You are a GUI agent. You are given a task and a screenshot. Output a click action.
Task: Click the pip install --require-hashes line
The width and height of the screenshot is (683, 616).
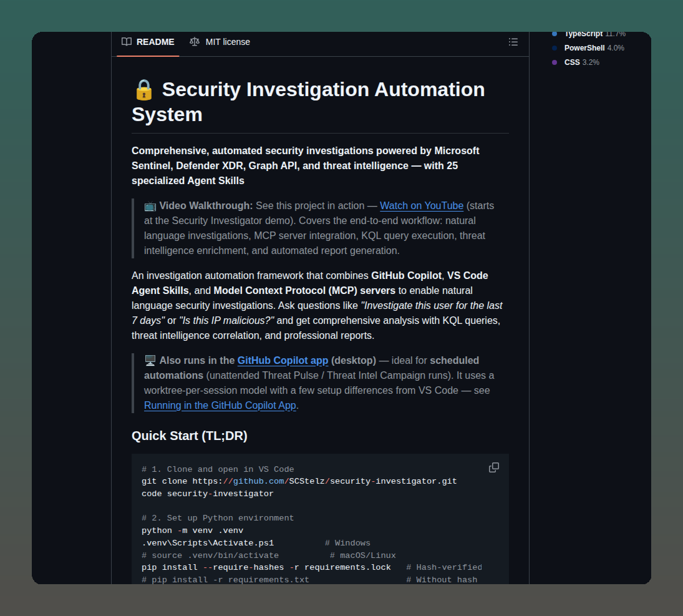[x=266, y=567]
